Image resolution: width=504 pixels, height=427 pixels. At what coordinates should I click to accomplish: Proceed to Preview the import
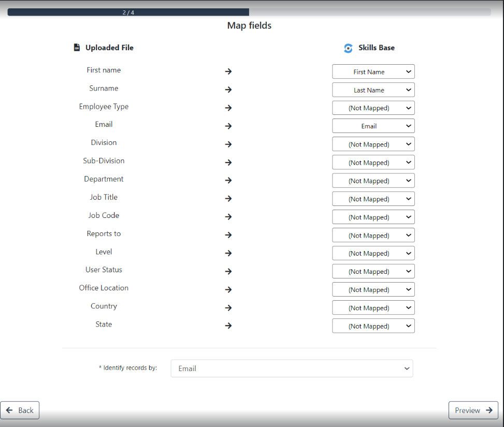click(x=473, y=410)
